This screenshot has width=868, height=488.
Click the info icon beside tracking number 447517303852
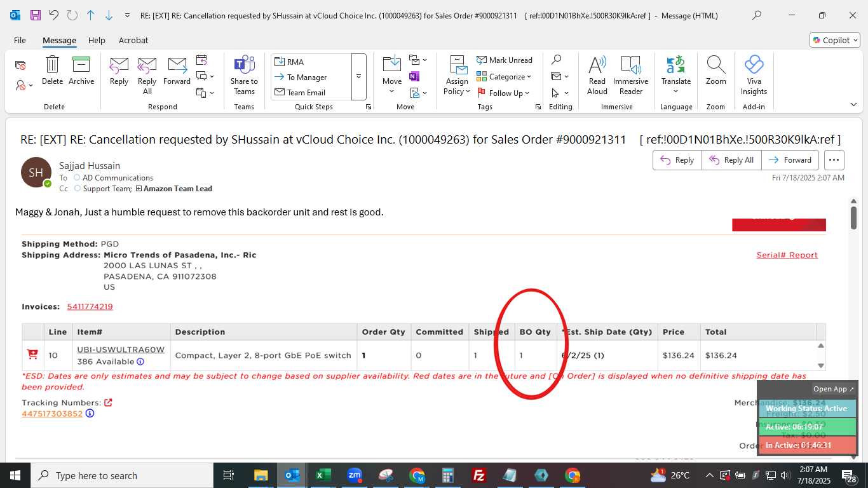pos(90,414)
